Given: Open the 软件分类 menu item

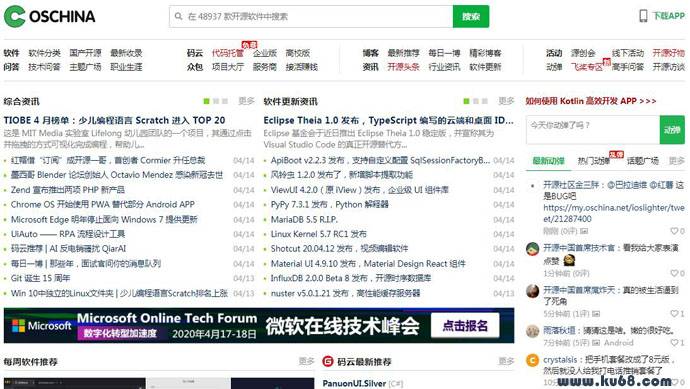Looking at the screenshot, I should [44, 53].
